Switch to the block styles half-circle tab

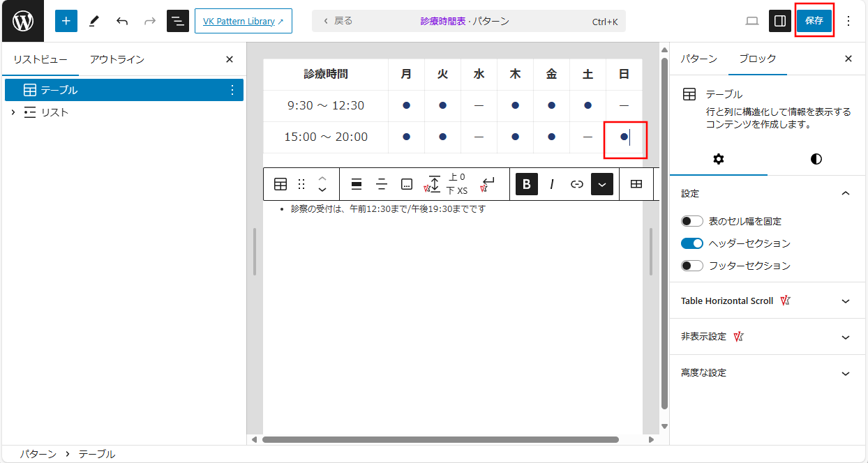(816, 159)
